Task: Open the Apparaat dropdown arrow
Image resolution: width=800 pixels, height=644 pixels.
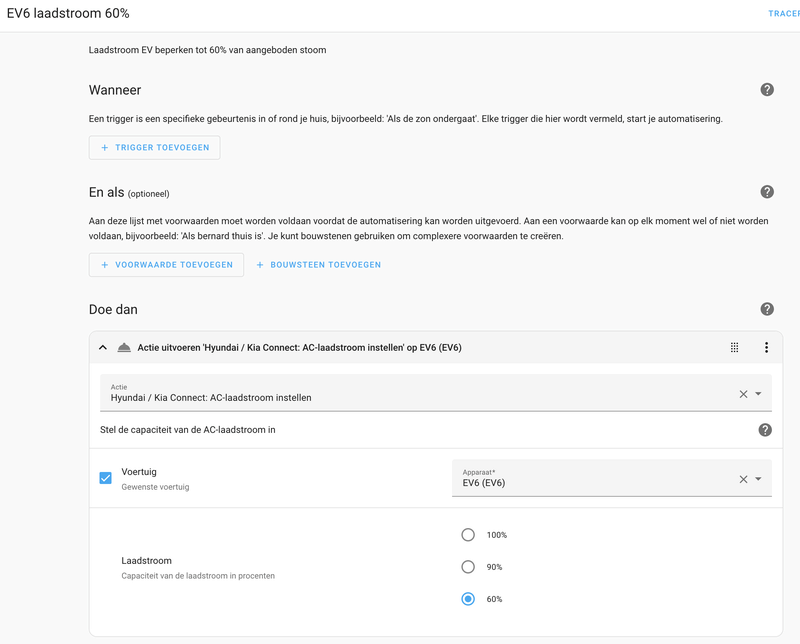Action: (x=759, y=479)
